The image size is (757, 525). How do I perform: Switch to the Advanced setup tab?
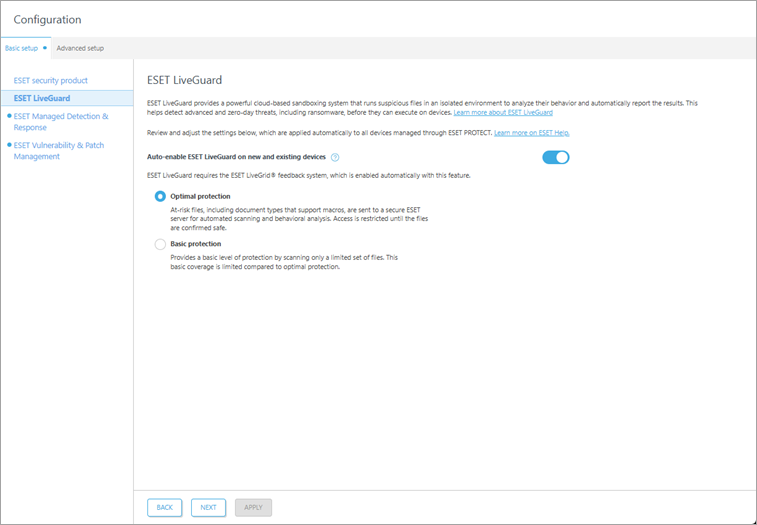(80, 48)
